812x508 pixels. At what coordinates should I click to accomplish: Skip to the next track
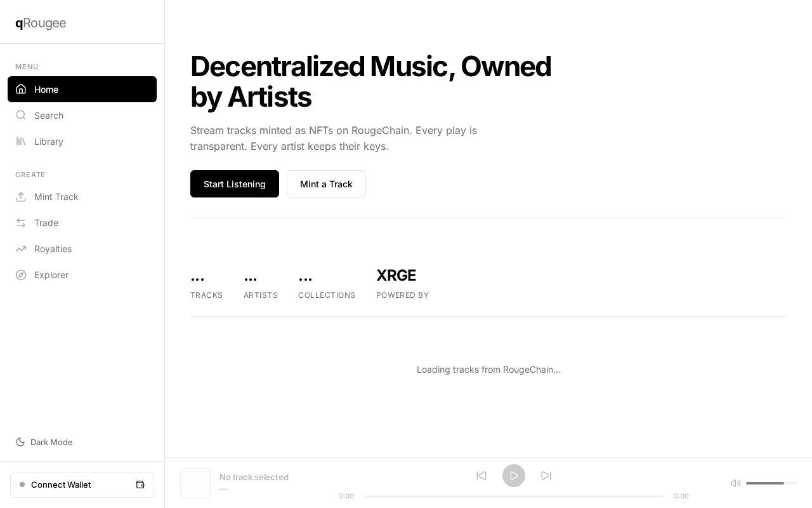[546, 476]
